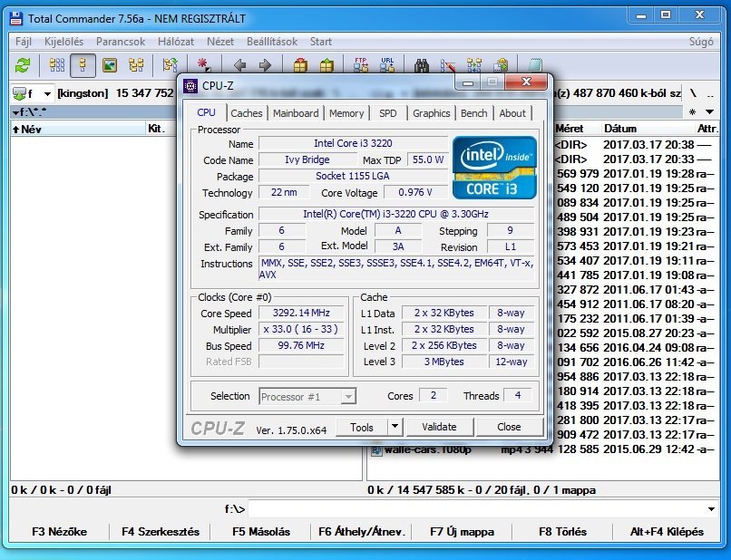
Task: Open the Kijelölés menu
Action: pos(63,42)
